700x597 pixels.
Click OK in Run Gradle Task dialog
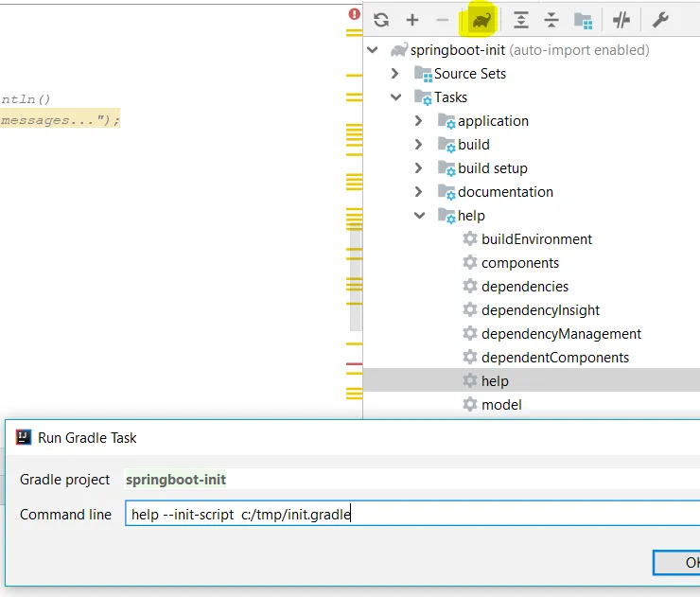(676, 563)
